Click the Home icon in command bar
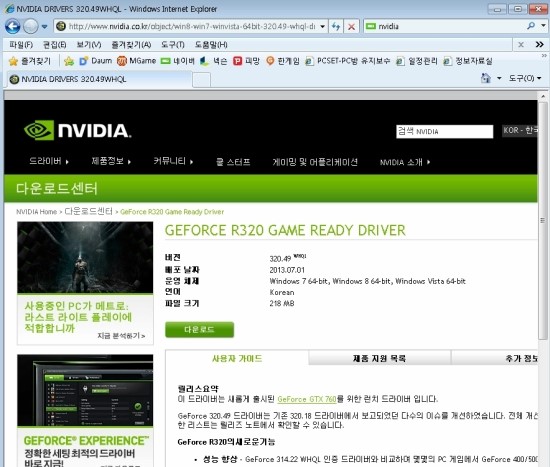Screen dimensions: 550x467 pyautogui.click(x=486, y=78)
